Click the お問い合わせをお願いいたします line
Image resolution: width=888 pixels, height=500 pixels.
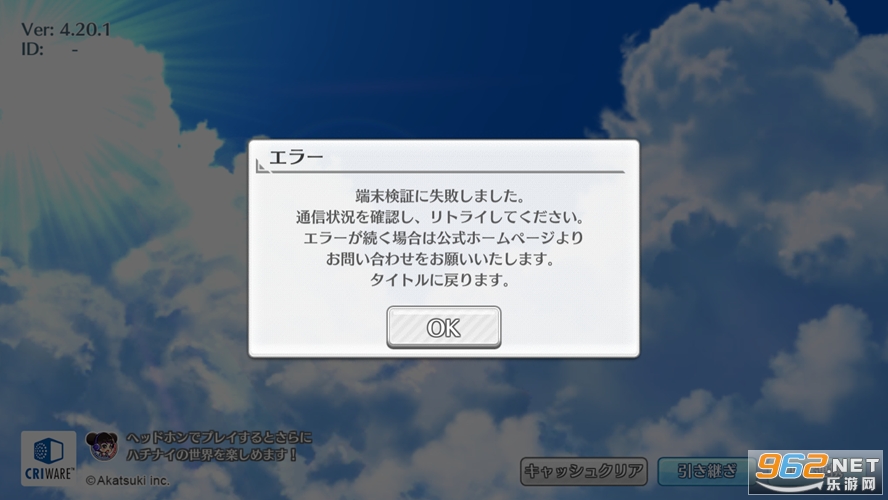pos(440,259)
